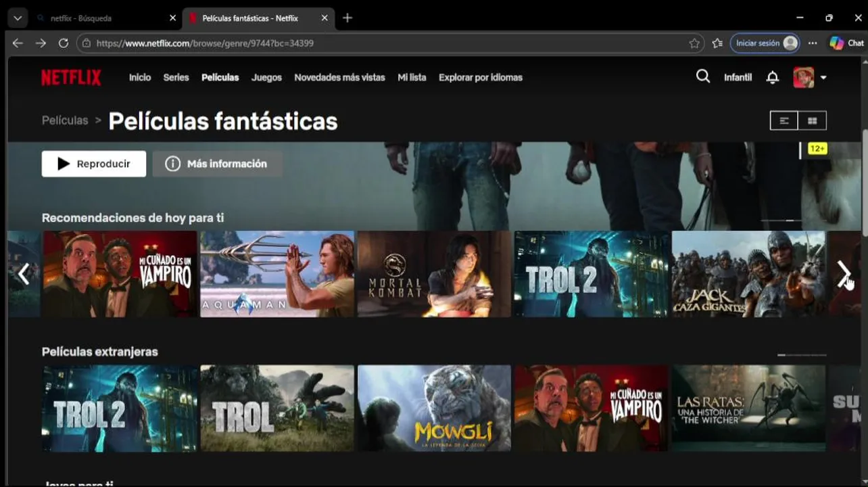Click the address bar URL
The height and width of the screenshot is (487, 868).
tap(205, 43)
